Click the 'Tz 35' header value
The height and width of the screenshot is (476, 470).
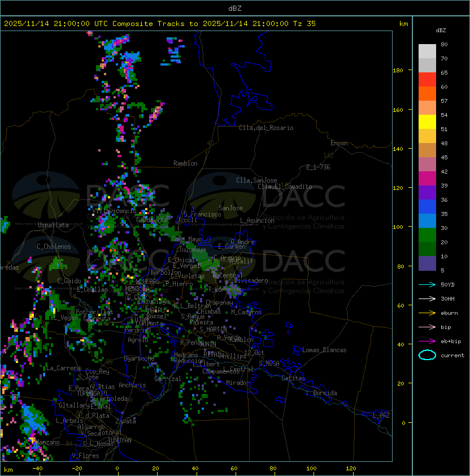point(304,24)
